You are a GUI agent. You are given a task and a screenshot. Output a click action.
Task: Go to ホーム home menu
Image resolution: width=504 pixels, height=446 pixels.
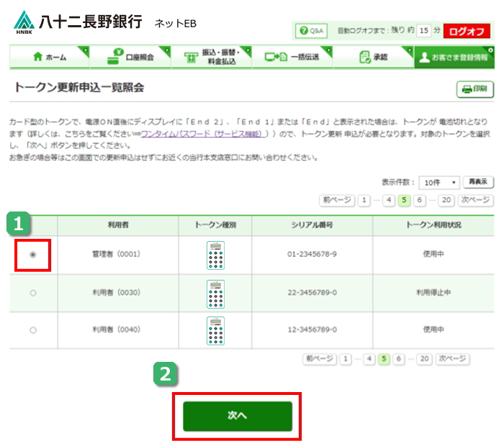point(49,57)
